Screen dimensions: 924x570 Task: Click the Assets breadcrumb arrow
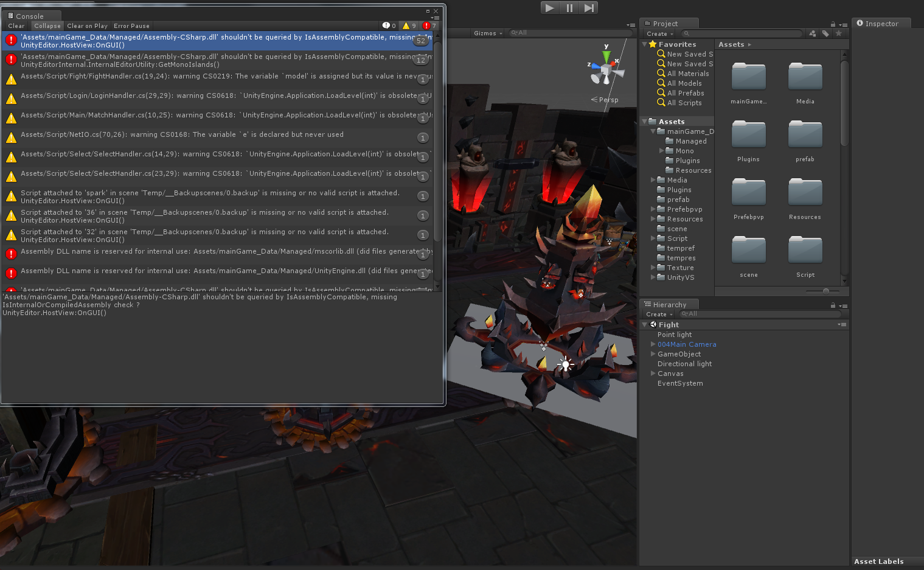tap(749, 44)
